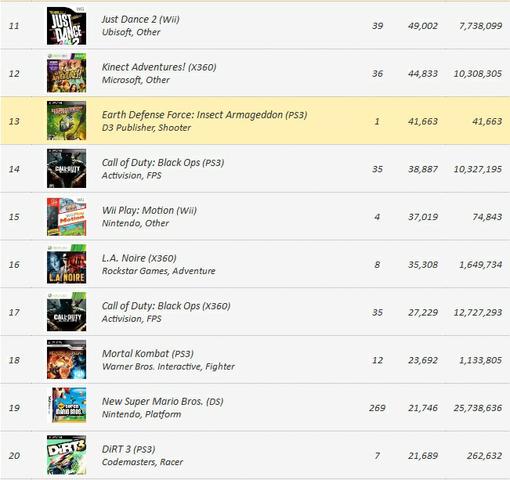Click the Mortal Kombat PS3 cover art

click(x=66, y=359)
